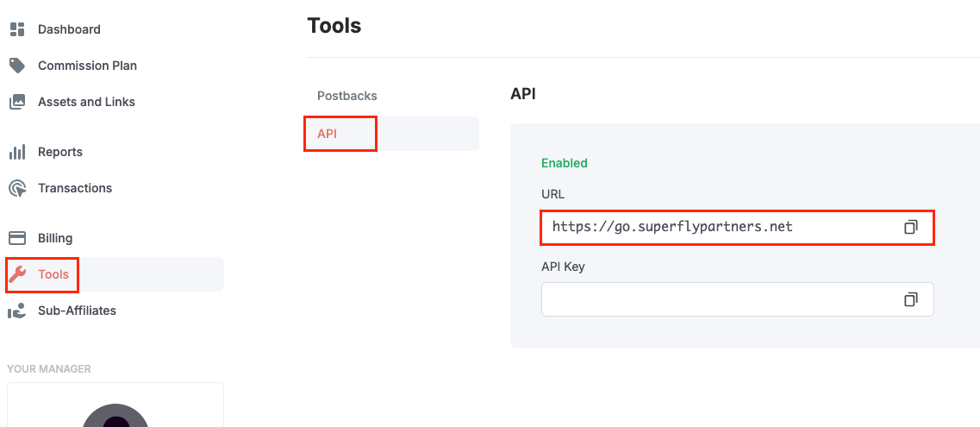Viewport: 980px width, 427px height.
Task: Click the Assets and Links label
Action: 86,102
